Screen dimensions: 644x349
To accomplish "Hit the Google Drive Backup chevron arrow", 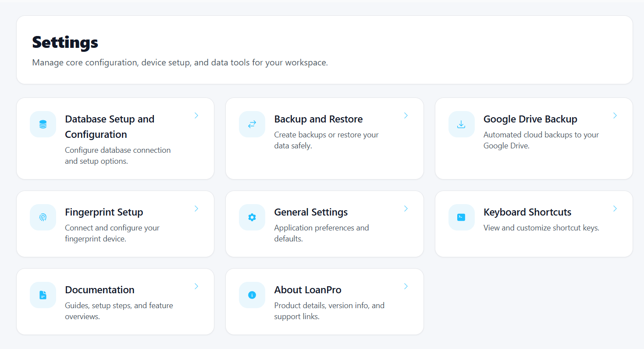I will (x=615, y=115).
